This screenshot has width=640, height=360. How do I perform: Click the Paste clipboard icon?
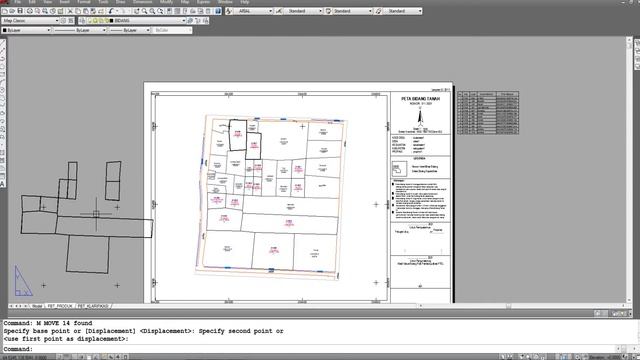pos(86,11)
